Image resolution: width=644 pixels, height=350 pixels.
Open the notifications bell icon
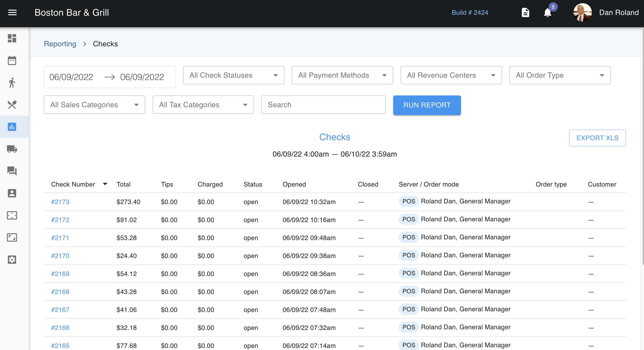[547, 12]
